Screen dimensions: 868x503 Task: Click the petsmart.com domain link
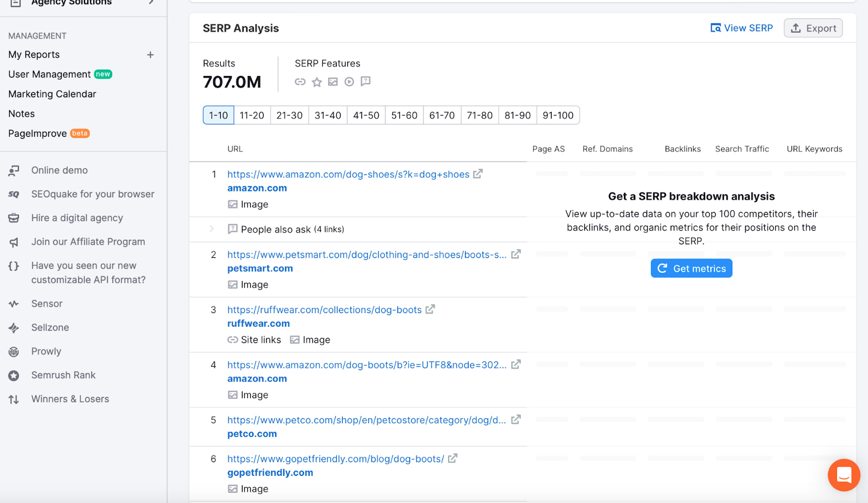coord(260,269)
